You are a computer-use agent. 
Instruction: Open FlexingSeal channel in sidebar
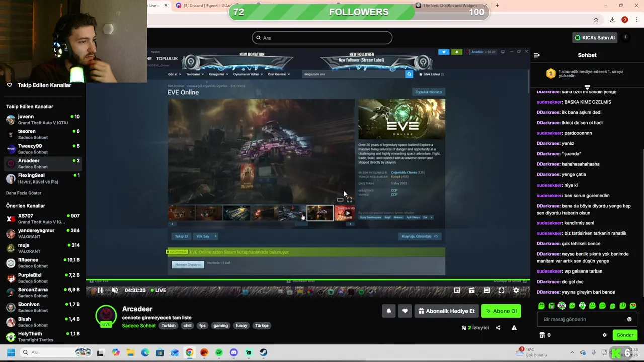tap(43, 178)
